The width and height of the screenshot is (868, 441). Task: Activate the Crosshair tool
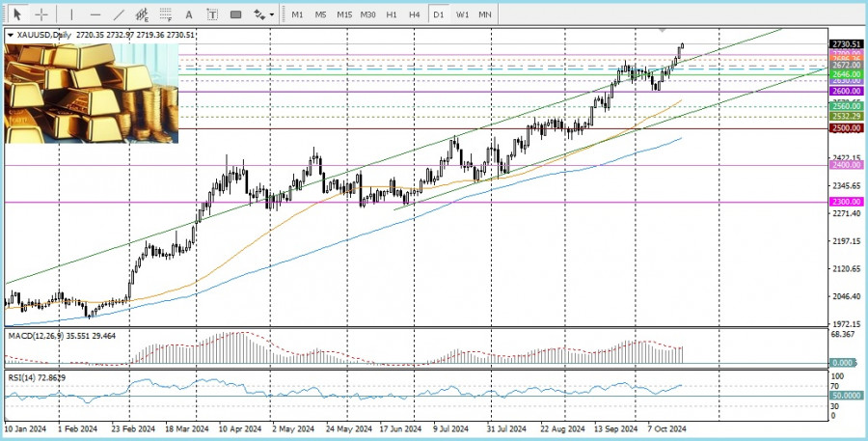coord(41,15)
